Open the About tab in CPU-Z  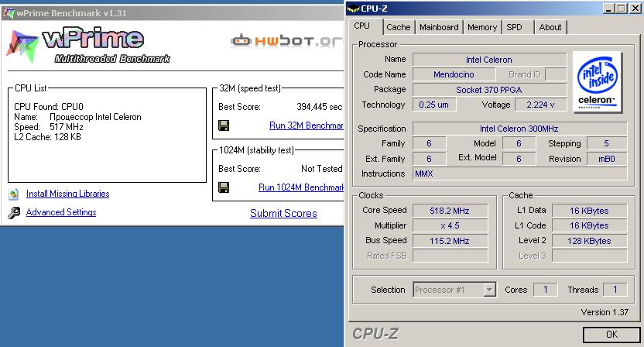tap(550, 27)
